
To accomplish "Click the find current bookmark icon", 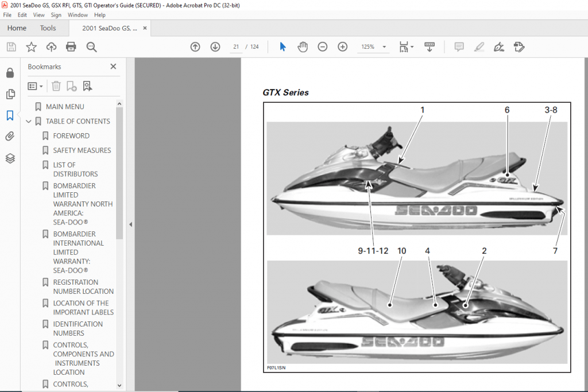I will tap(87, 86).
